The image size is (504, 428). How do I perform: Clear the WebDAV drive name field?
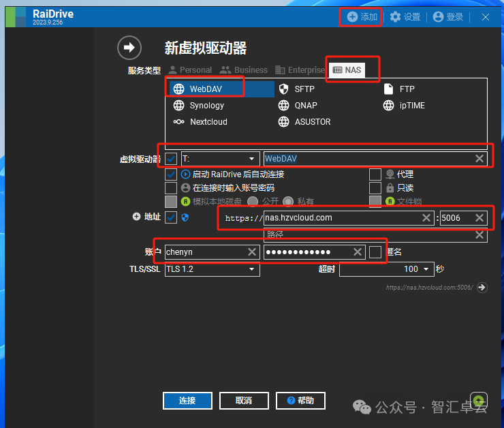pyautogui.click(x=479, y=159)
